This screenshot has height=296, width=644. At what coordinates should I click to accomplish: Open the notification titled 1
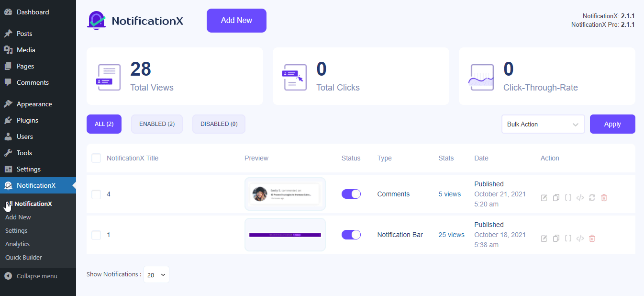[109, 235]
